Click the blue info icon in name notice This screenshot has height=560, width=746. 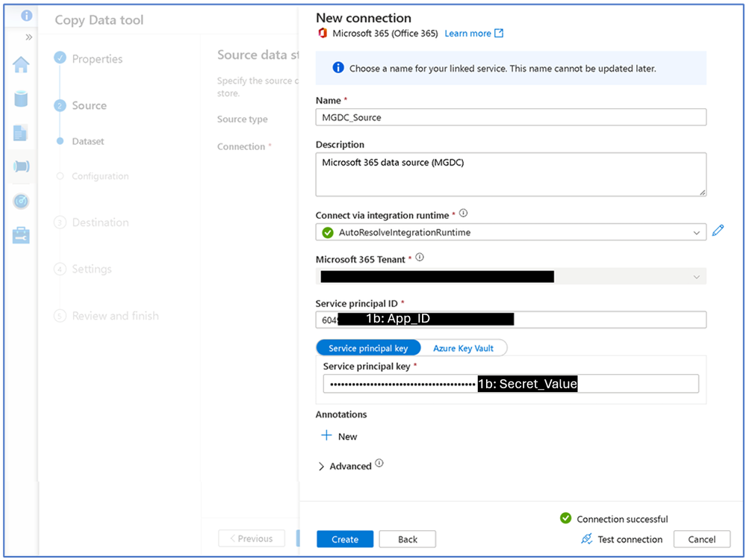pos(338,67)
